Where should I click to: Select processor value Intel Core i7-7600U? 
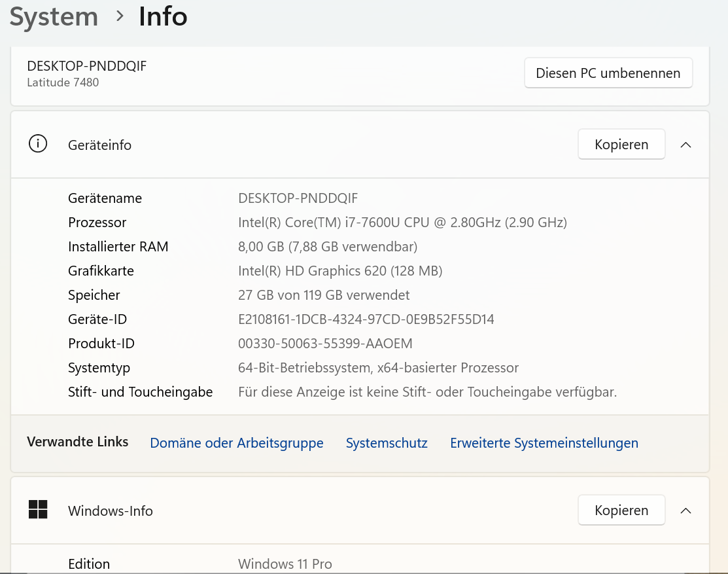pos(402,223)
